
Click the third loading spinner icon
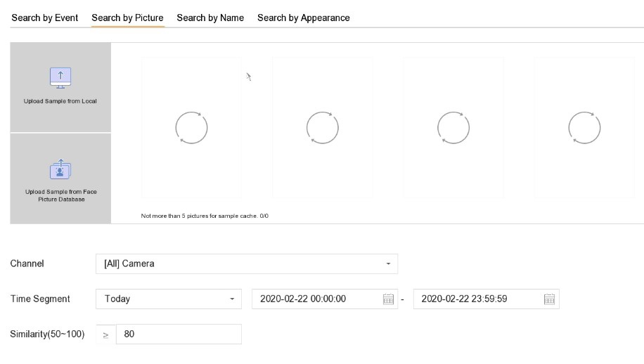(453, 128)
